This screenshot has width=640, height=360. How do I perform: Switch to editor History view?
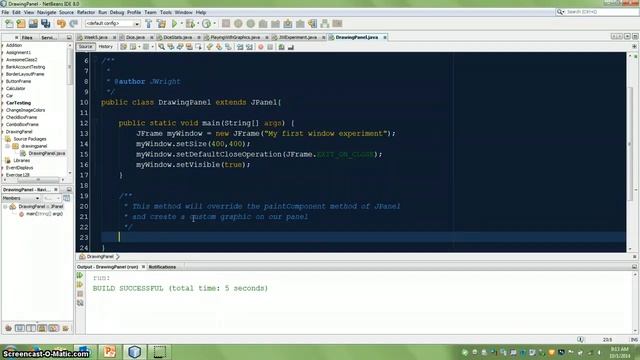[x=106, y=47]
